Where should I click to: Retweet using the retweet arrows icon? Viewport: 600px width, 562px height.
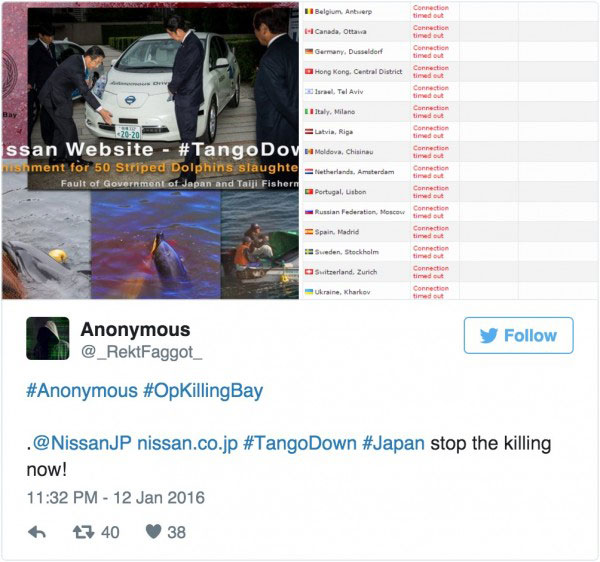(83, 532)
